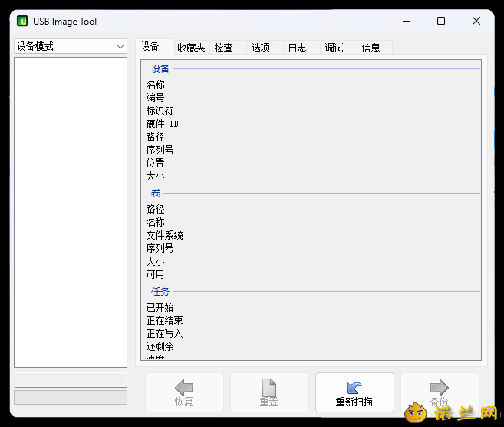
Task: Click the USB Image Tool app icon
Action: [x=22, y=22]
